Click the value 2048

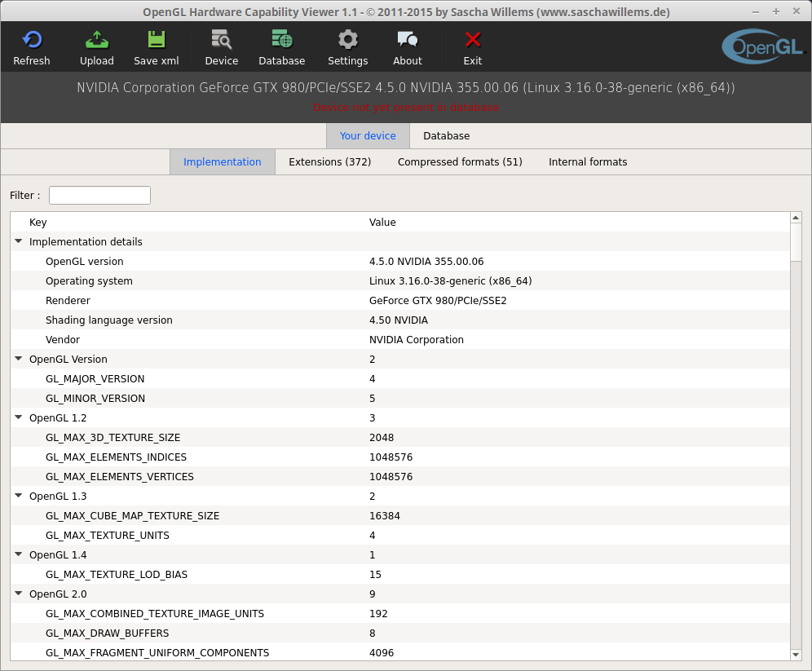click(382, 438)
